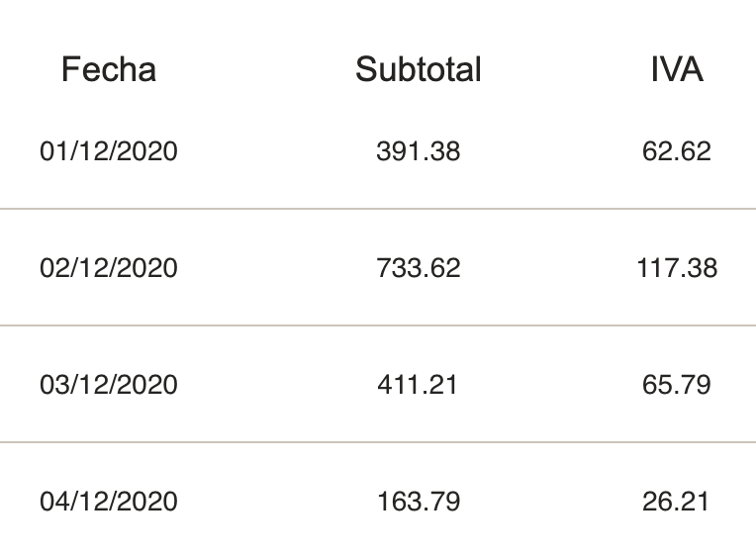The image size is (756, 556).
Task: Select the 03/12/2020 table row
Action: pyautogui.click(x=378, y=384)
